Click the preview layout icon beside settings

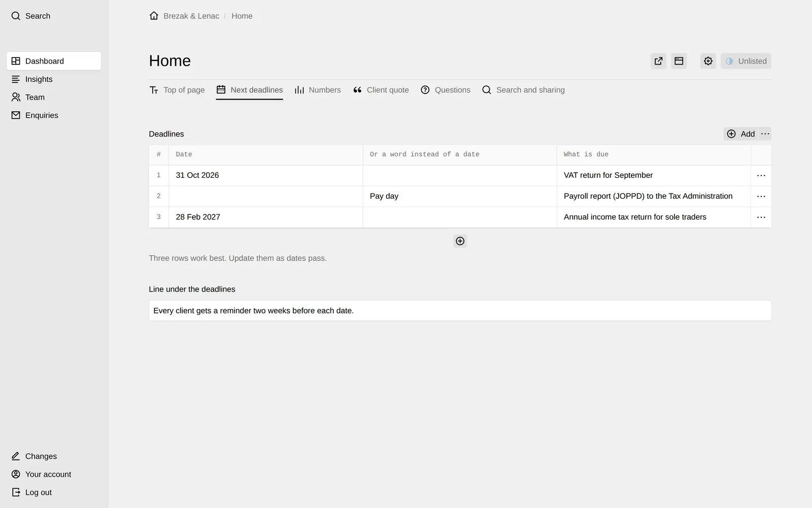pyautogui.click(x=679, y=61)
